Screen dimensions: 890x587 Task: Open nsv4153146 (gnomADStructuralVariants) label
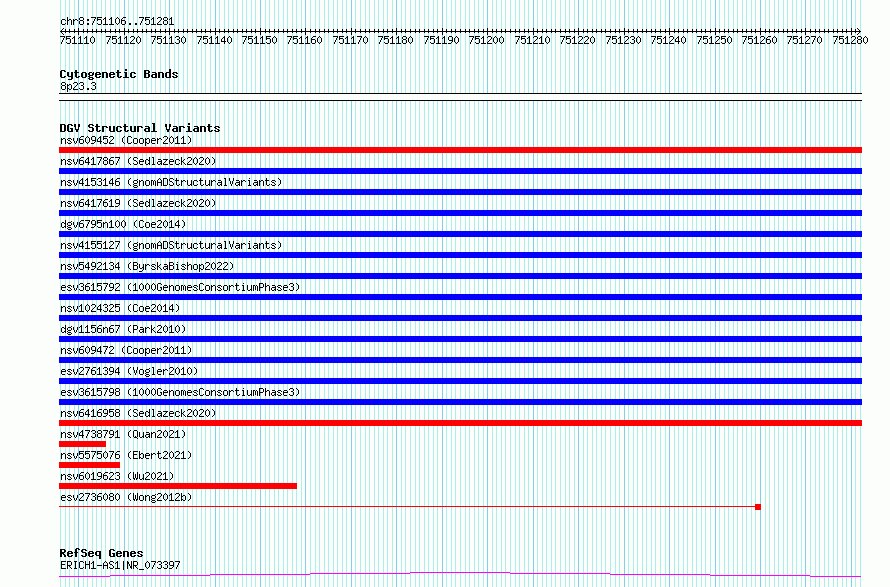[171, 182]
